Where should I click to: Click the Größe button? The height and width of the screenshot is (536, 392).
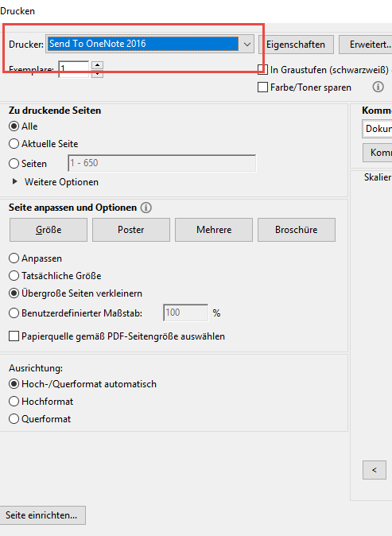tap(49, 230)
